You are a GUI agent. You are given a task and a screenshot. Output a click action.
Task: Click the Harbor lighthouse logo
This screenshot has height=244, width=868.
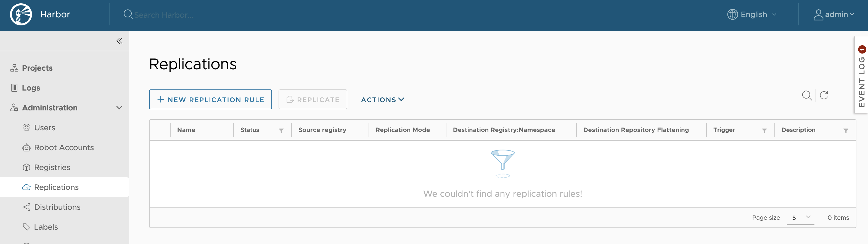pyautogui.click(x=20, y=14)
